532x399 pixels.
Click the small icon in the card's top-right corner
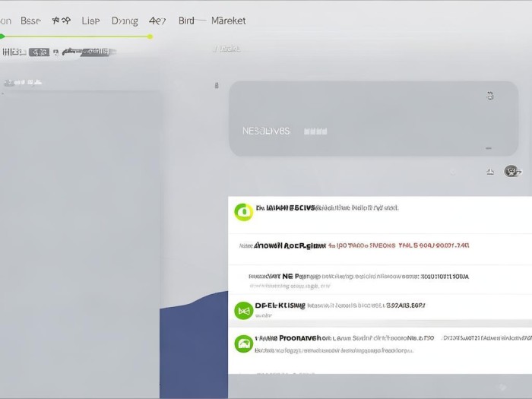coord(490,96)
